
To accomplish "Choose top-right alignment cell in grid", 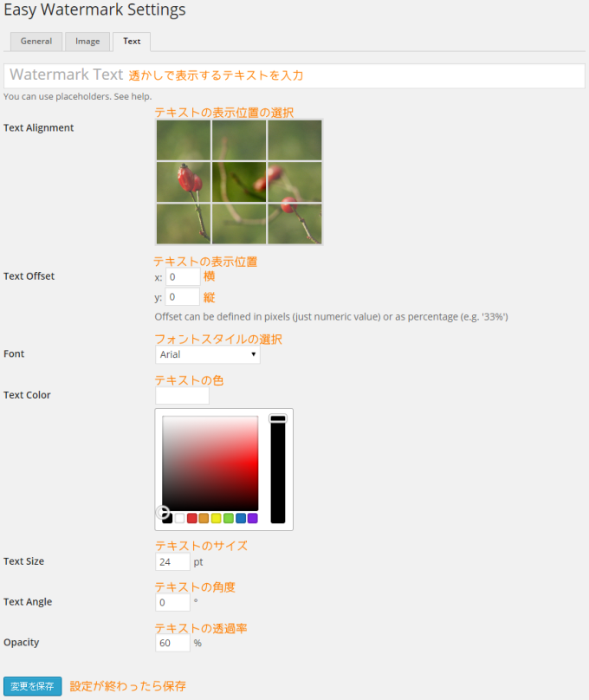I will point(294,140).
